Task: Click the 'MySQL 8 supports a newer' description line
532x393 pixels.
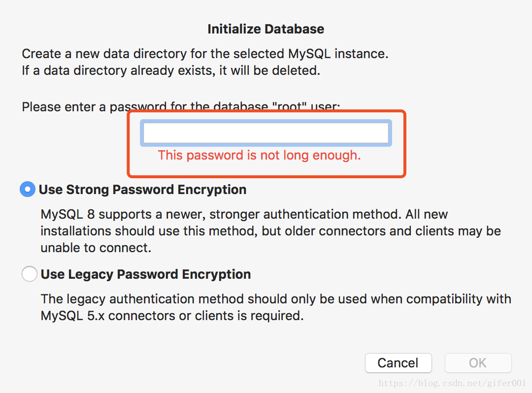Action: click(244, 214)
